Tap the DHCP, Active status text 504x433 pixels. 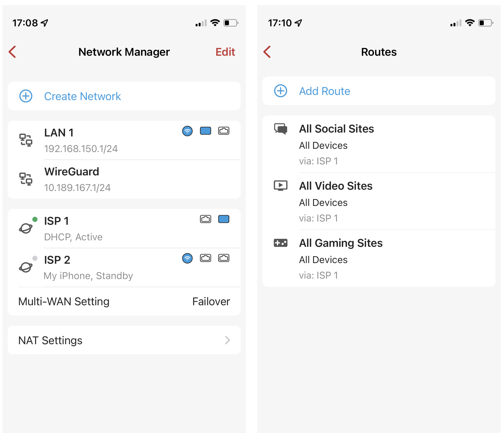pyautogui.click(x=73, y=237)
